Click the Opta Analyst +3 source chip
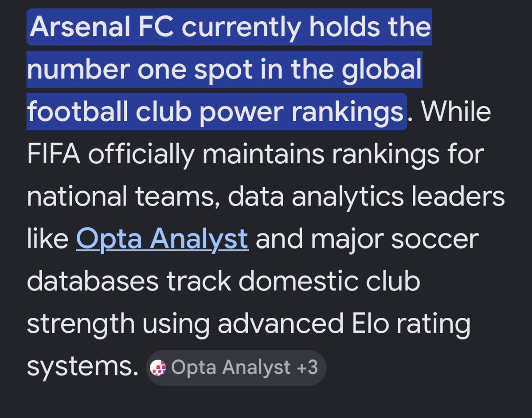Image resolution: width=532 pixels, height=418 pixels. click(x=236, y=368)
